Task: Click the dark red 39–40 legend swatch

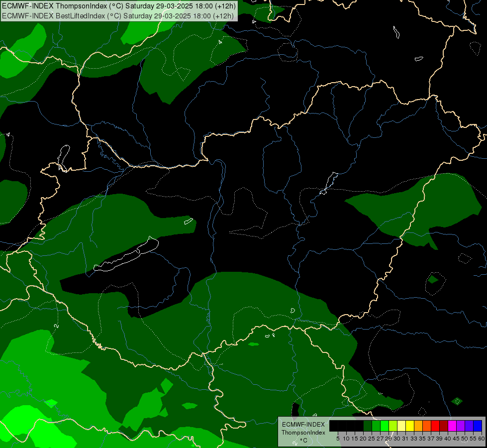Action: (x=444, y=426)
